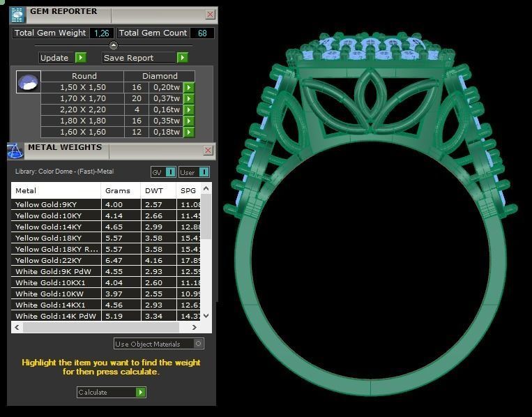Close the Metal Weights panel
The width and height of the screenshot is (532, 417).
point(208,151)
